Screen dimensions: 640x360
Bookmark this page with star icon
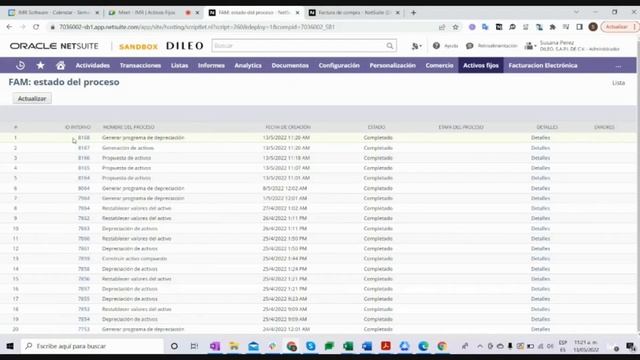pyautogui.click(x=456, y=27)
